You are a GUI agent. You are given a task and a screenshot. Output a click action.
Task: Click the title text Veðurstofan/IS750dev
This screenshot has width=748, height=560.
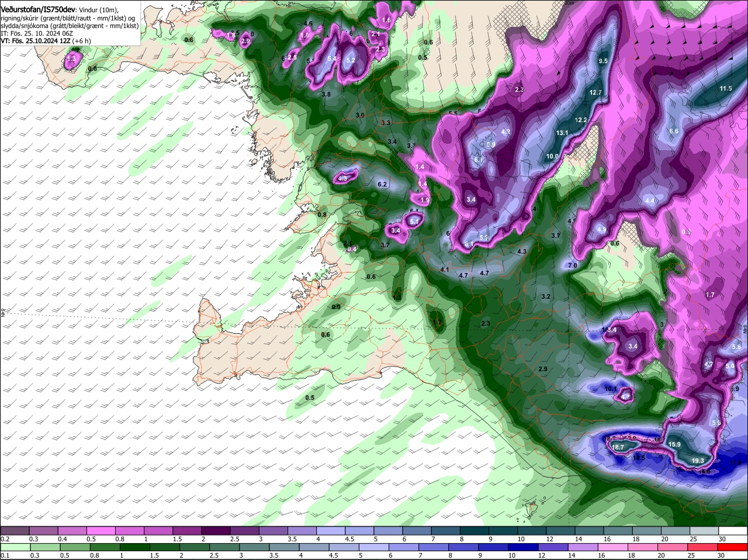coord(37,9)
